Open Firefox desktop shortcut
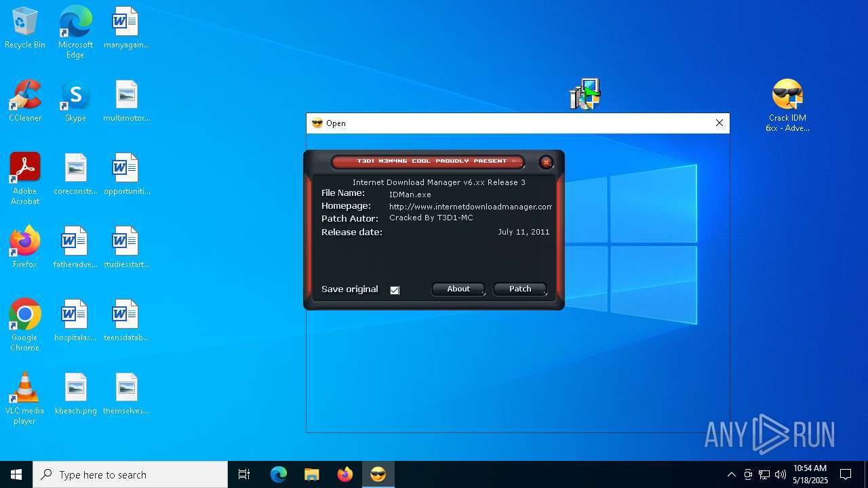The width and height of the screenshot is (868, 488). click(25, 248)
